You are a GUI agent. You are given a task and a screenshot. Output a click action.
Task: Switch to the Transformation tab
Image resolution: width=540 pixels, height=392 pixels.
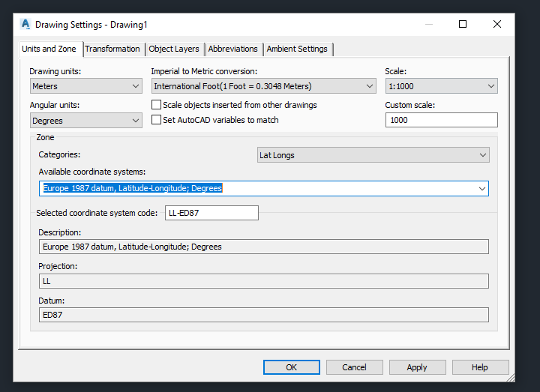(x=112, y=49)
